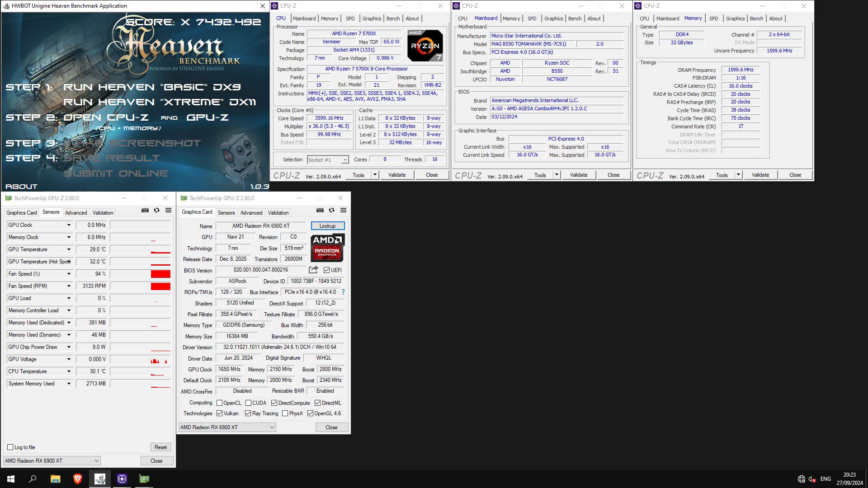Viewport: 868px width, 488px height.
Task: Click the network globe tray icon
Action: pos(802,479)
